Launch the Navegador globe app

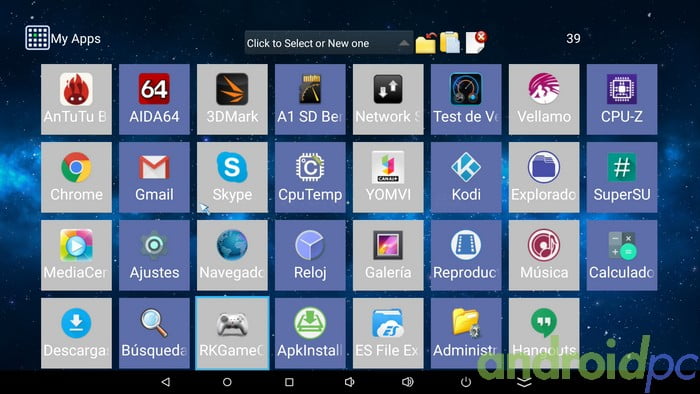pos(232,255)
